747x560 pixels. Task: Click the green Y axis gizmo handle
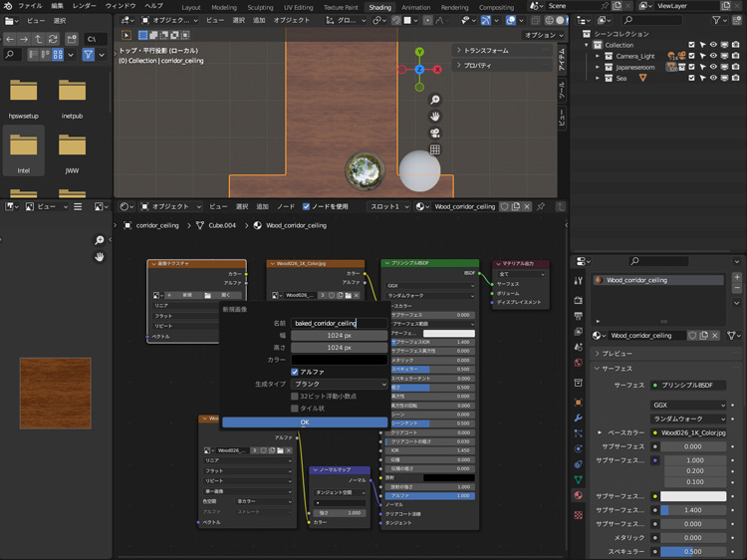click(419, 51)
